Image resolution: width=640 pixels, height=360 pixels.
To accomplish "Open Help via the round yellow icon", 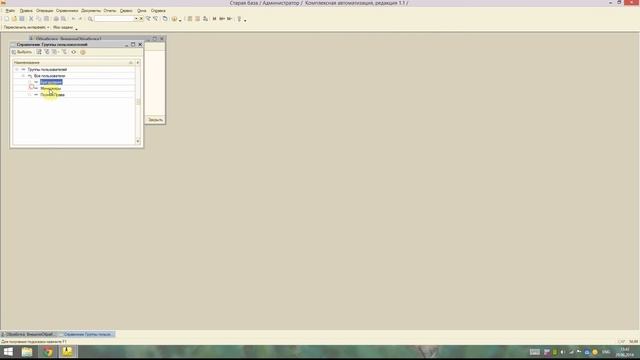I will click(174, 19).
